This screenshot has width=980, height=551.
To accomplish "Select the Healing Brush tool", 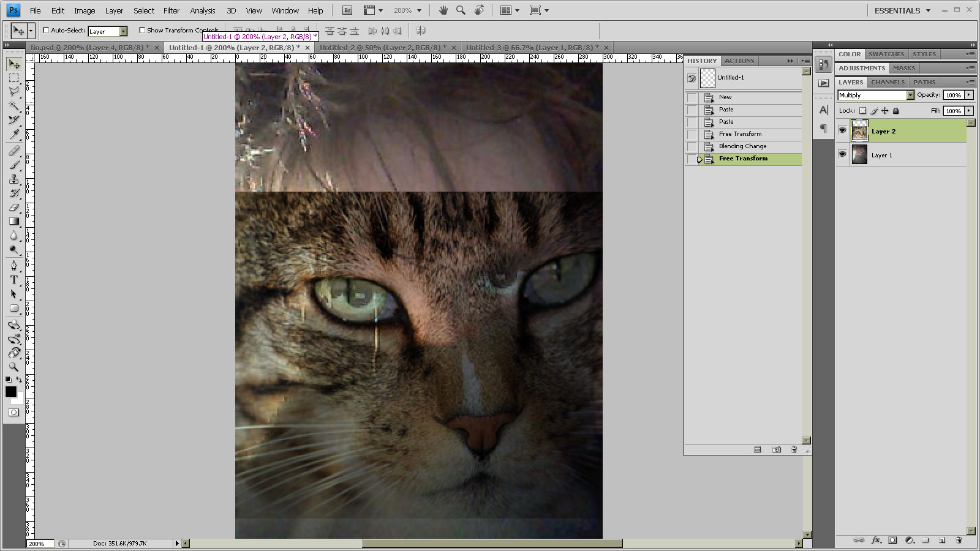I will point(14,151).
